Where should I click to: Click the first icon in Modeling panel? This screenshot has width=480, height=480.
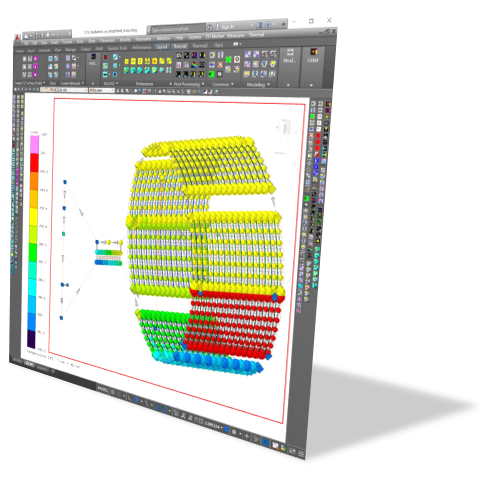coord(247,54)
